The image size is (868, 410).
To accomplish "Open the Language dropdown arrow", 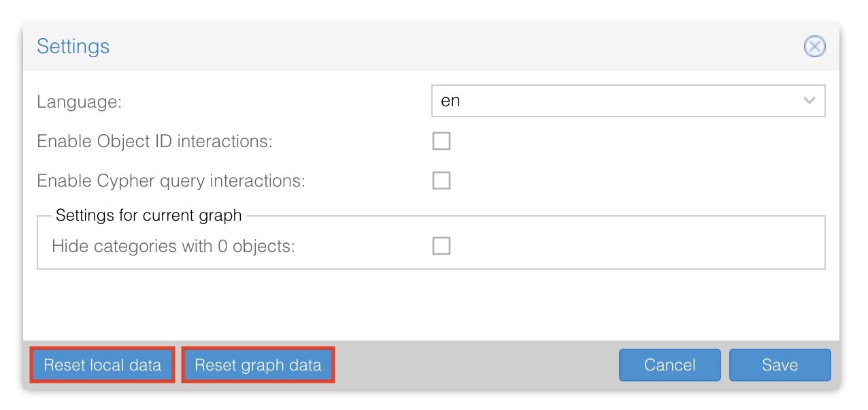I will [x=809, y=101].
